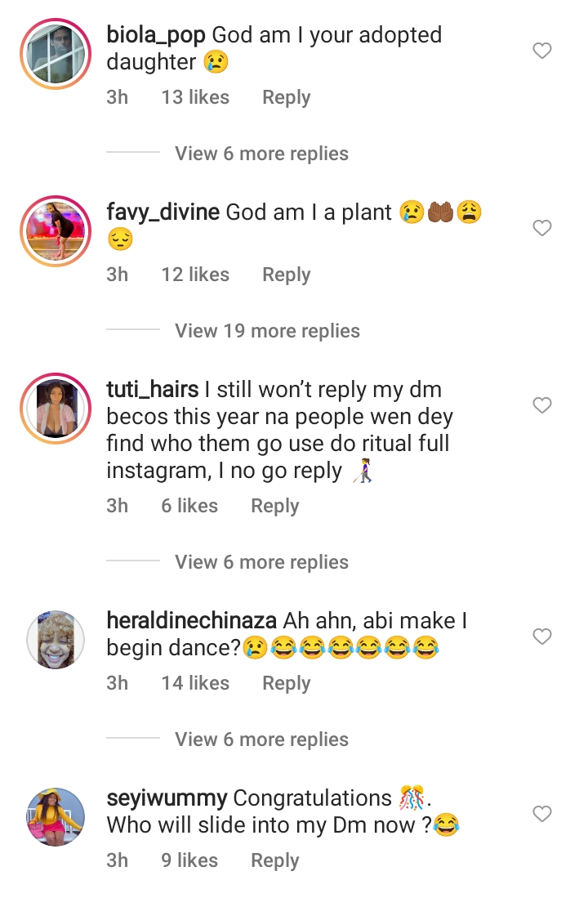Viewport: 588px width, 898px height.
Task: Expand 6 more replies under biola_pop
Action: coord(261,154)
